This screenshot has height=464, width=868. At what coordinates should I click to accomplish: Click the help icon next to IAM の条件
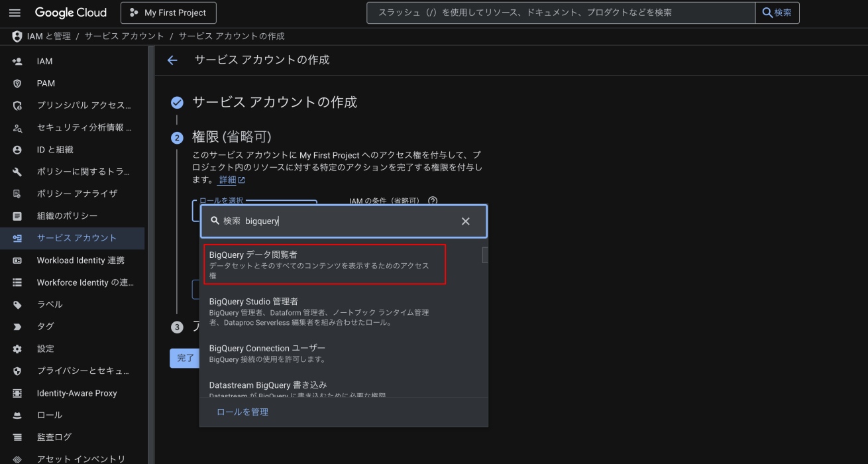(x=433, y=201)
